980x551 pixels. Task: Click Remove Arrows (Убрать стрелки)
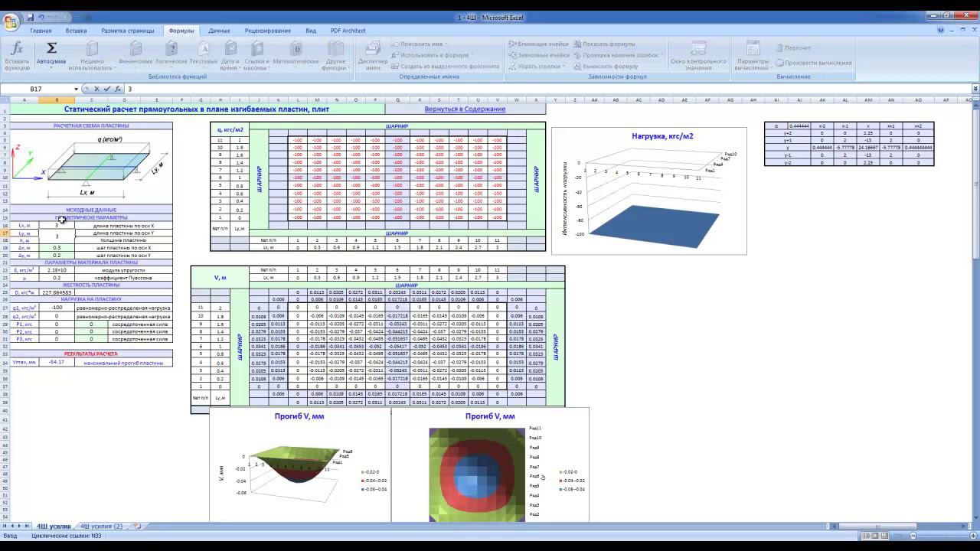pos(535,67)
